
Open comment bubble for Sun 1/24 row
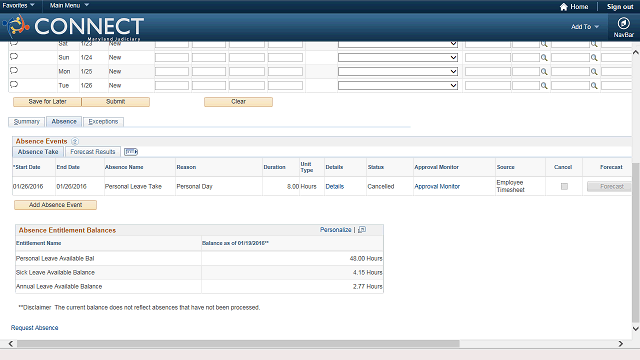point(14,56)
